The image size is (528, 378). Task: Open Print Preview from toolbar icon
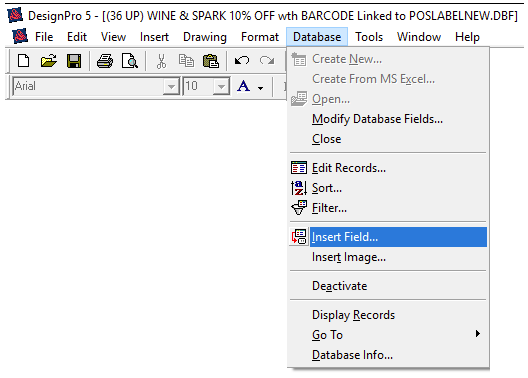pyautogui.click(x=130, y=61)
